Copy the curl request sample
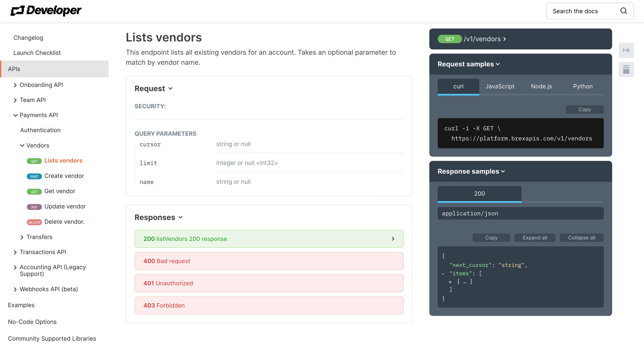The image size is (644, 349). (x=584, y=109)
